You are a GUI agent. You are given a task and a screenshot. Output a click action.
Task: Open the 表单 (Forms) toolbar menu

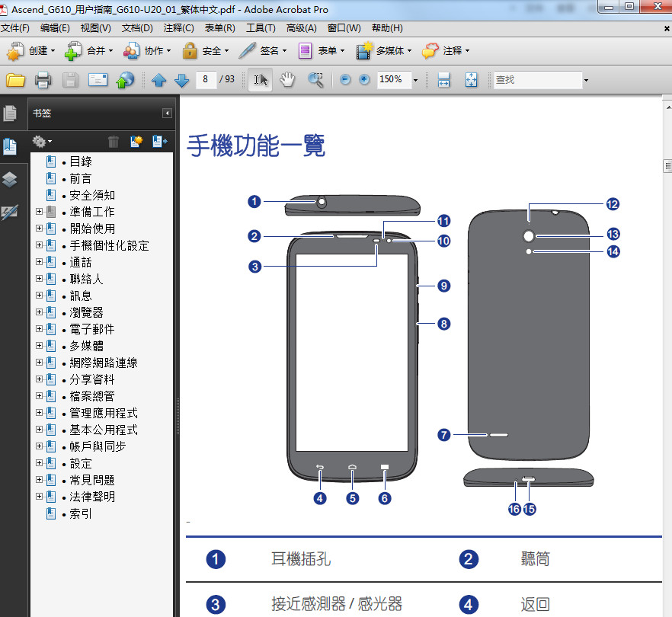(322, 51)
